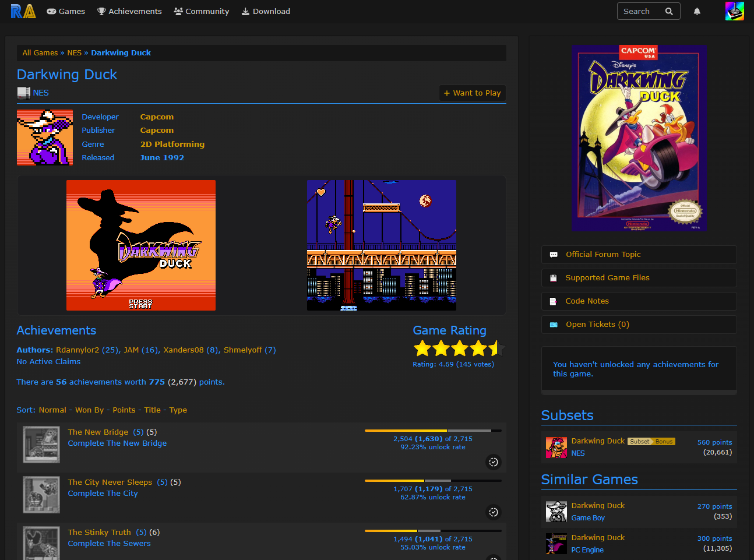Open publisher Capcom link
The image size is (754, 560).
click(x=157, y=130)
